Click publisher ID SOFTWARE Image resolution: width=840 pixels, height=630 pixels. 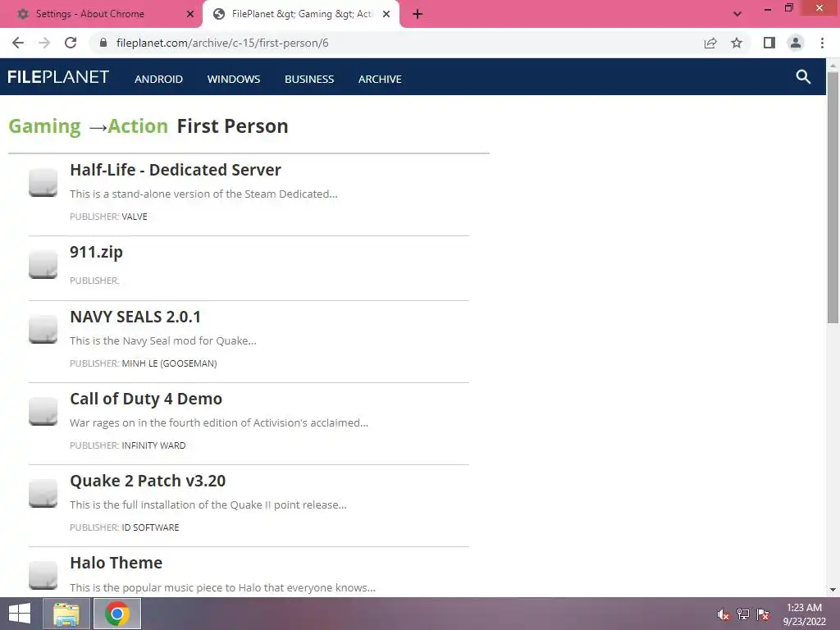pos(151,527)
